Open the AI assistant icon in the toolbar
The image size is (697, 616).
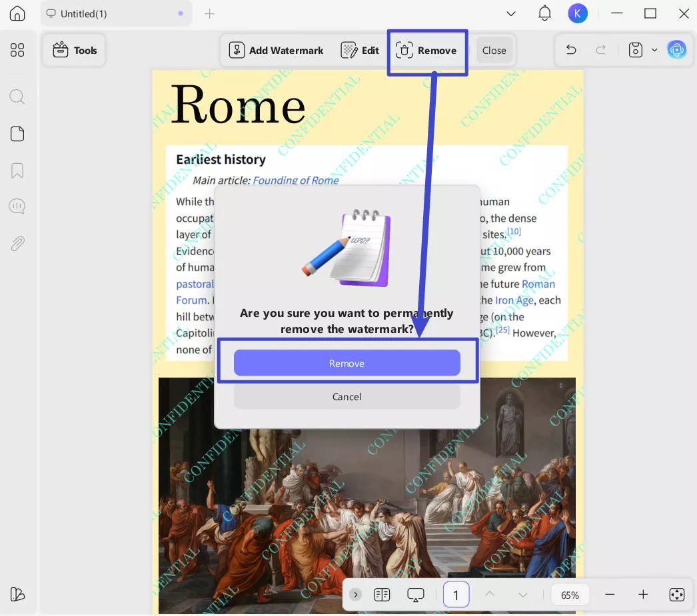[x=677, y=49]
